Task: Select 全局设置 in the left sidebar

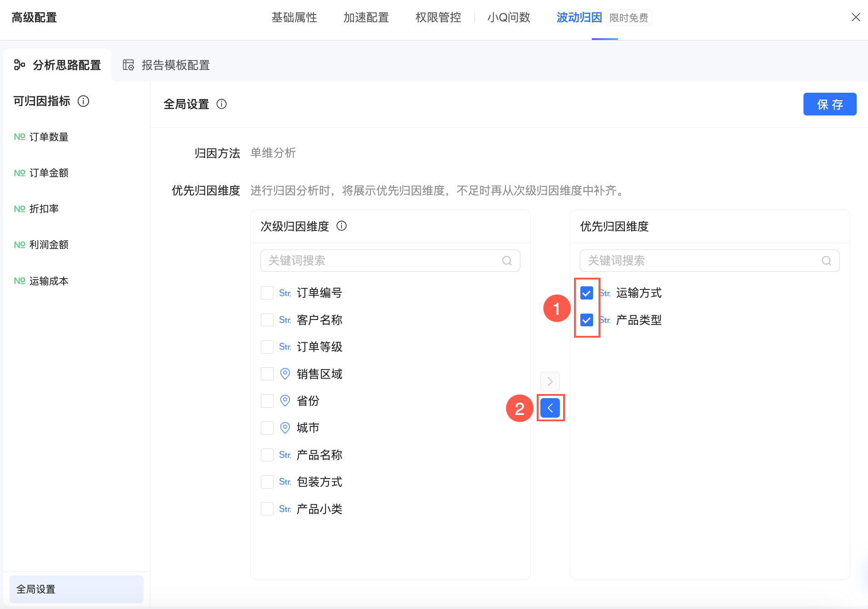Action: 76,589
